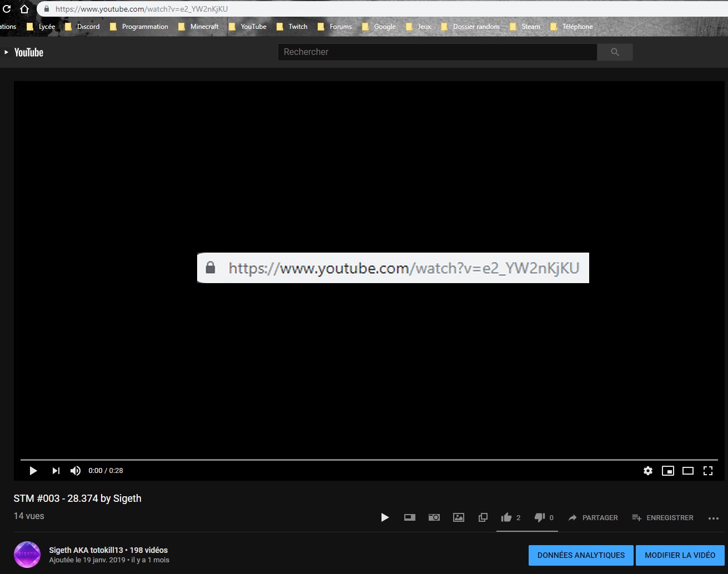
Task: Dislike the video with thumbs down
Action: (x=539, y=517)
